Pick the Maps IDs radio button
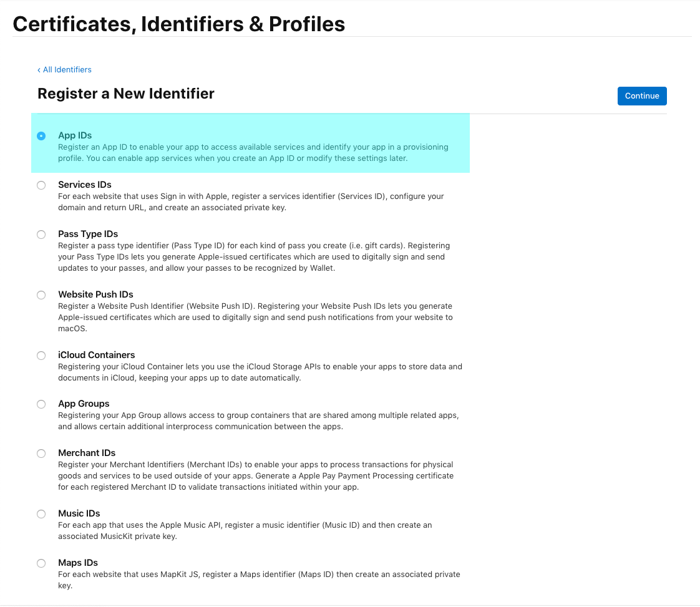700x607 pixels. [41, 563]
